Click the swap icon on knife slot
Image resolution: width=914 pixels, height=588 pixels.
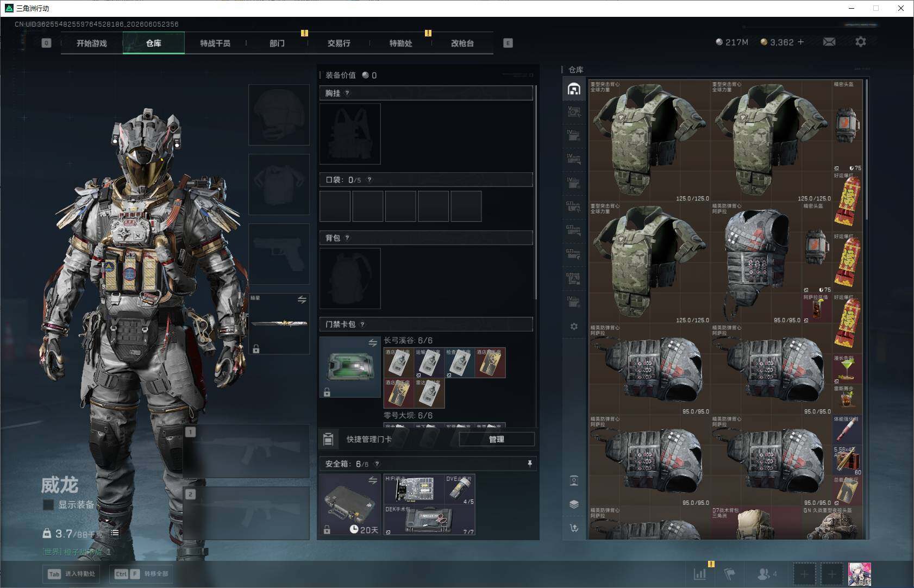pos(302,299)
